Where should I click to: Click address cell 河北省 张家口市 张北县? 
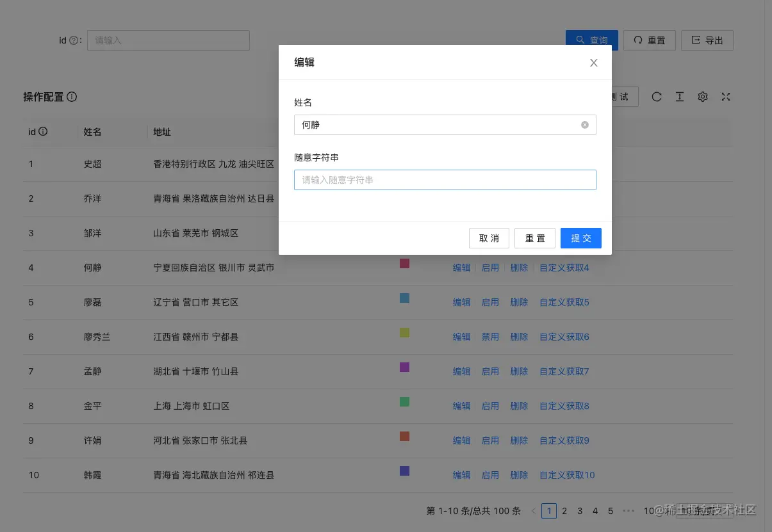(201, 440)
